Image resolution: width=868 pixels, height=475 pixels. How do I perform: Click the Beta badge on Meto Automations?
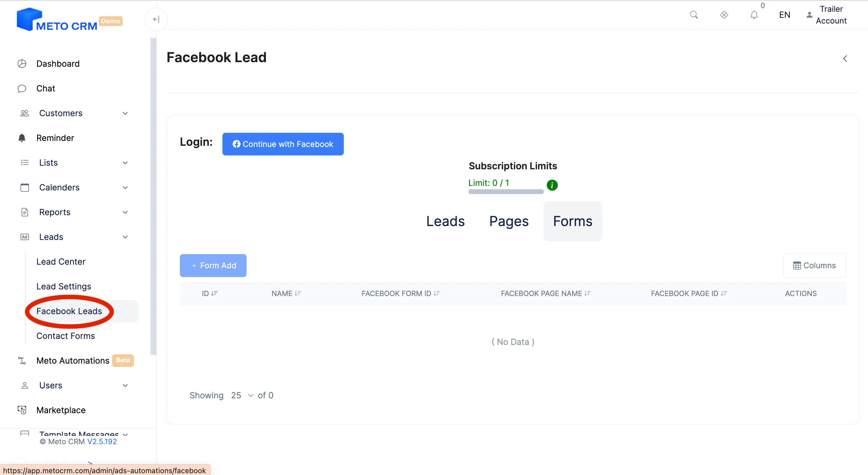click(x=123, y=360)
